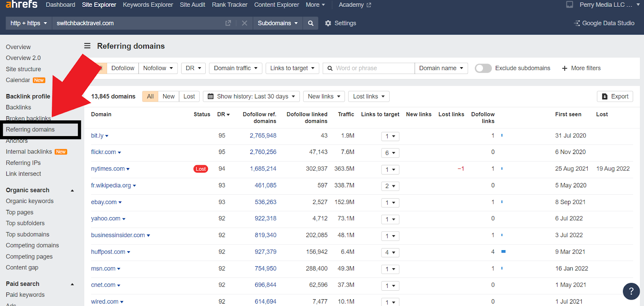Open Competing domains in the sidebar
The image size is (644, 306).
click(32, 245)
